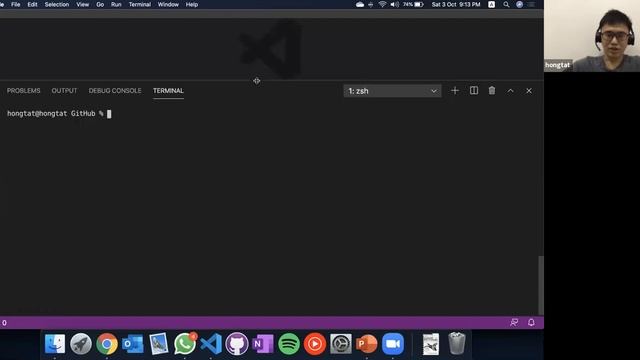
Task: Open Zoom from the dock
Action: point(393,344)
